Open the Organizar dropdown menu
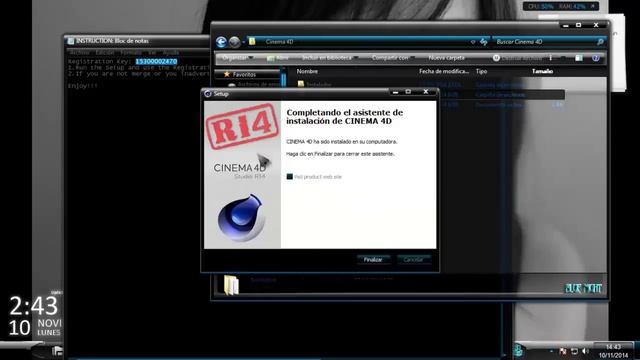 pos(238,58)
